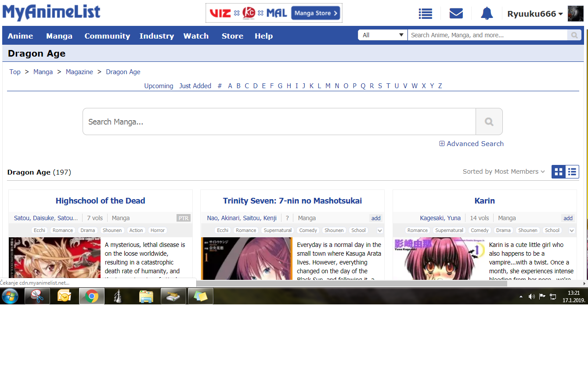588x368 pixels.
Task: Open the Manga menu
Action: click(59, 36)
